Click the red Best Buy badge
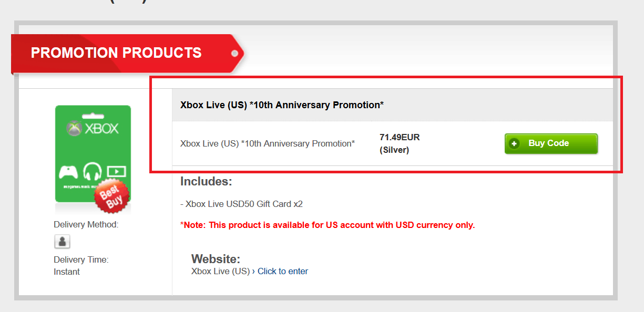Screen dimensions: 644x312 point(111,196)
